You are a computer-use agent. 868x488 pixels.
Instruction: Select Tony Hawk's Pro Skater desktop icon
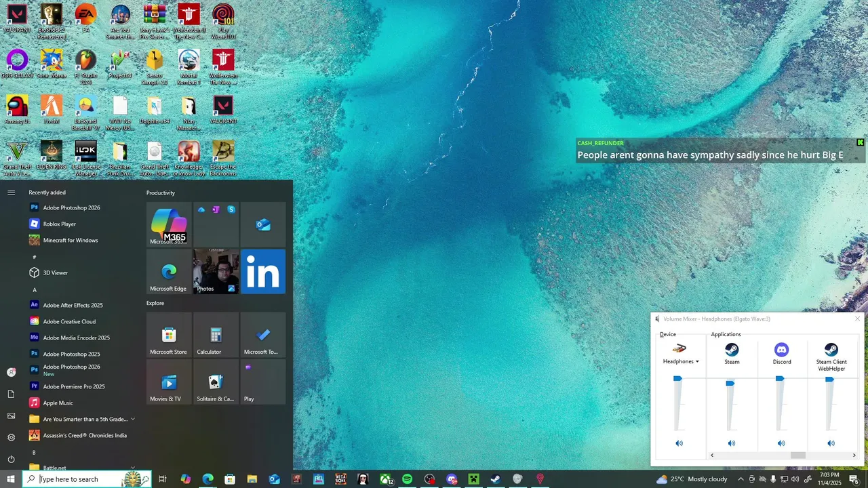click(155, 20)
